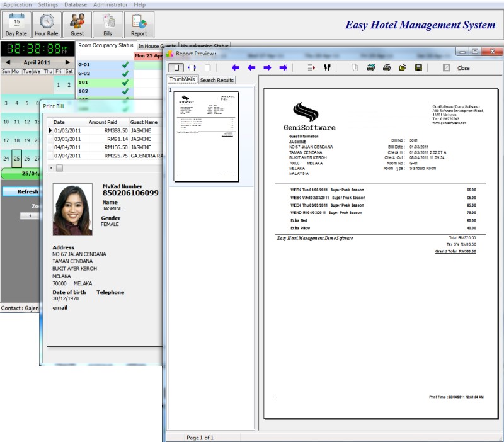Image resolution: width=504 pixels, height=442 pixels.
Task: Open the Hour Rate clock icon
Action: click(x=47, y=25)
